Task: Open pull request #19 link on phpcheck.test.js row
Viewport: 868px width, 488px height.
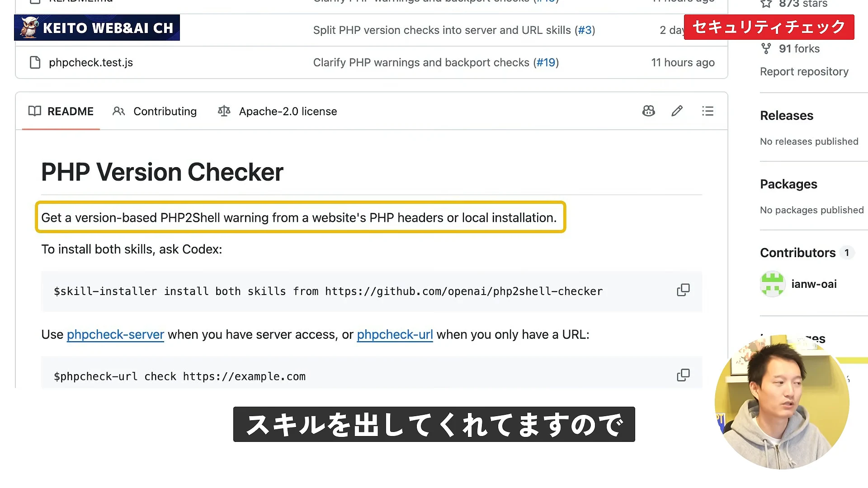Action: (546, 62)
